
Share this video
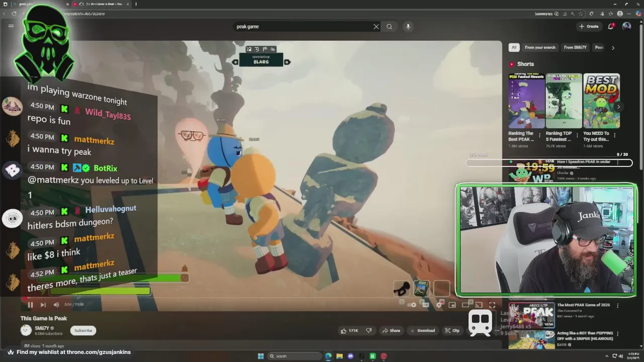point(391,330)
